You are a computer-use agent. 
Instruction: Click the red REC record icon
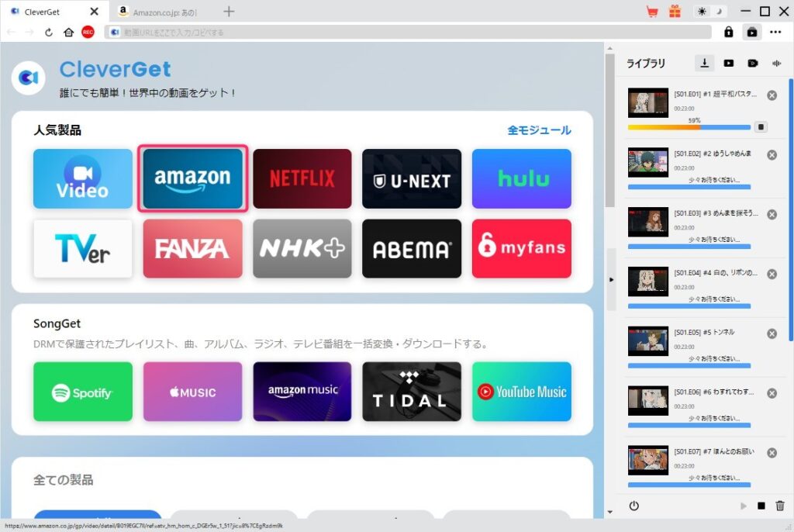click(88, 33)
